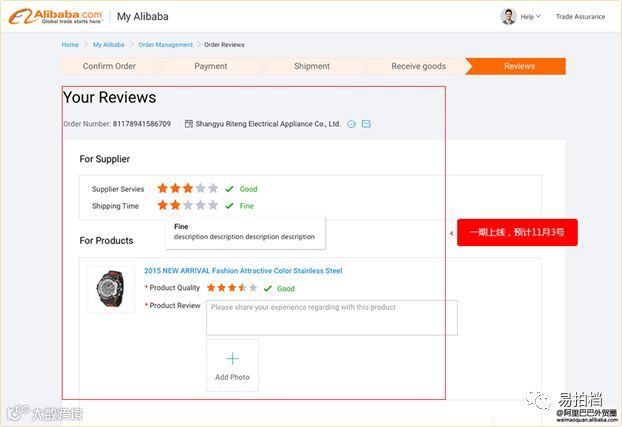Image resolution: width=622 pixels, height=427 pixels.
Task: Click the chat icon beside supplier name
Action: tap(351, 124)
